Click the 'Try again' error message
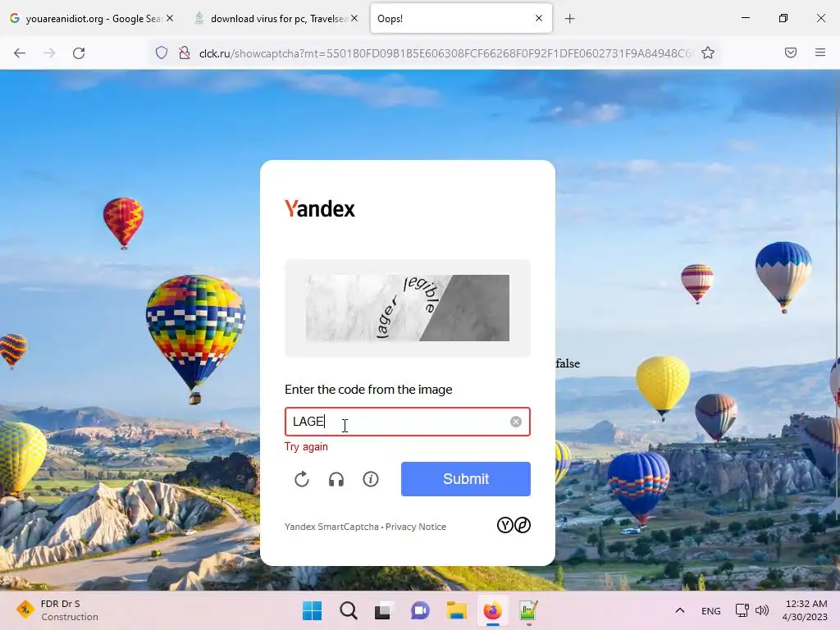The height and width of the screenshot is (630, 840). [x=306, y=447]
